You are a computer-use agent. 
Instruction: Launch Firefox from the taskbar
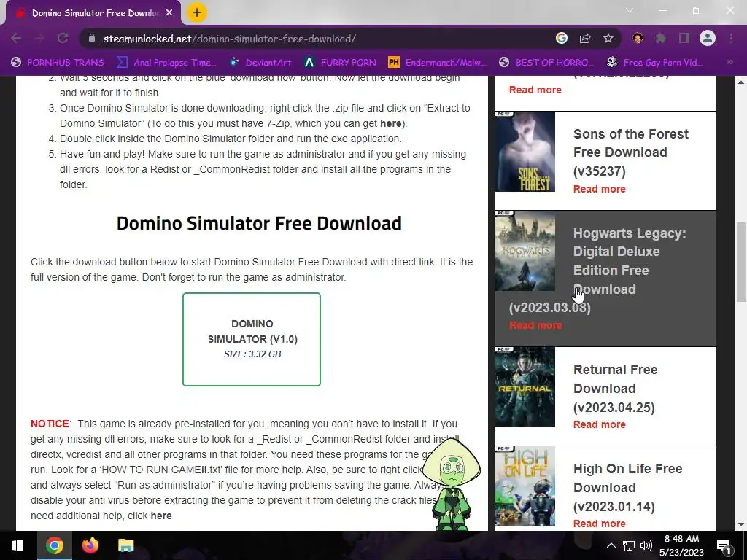(90, 545)
